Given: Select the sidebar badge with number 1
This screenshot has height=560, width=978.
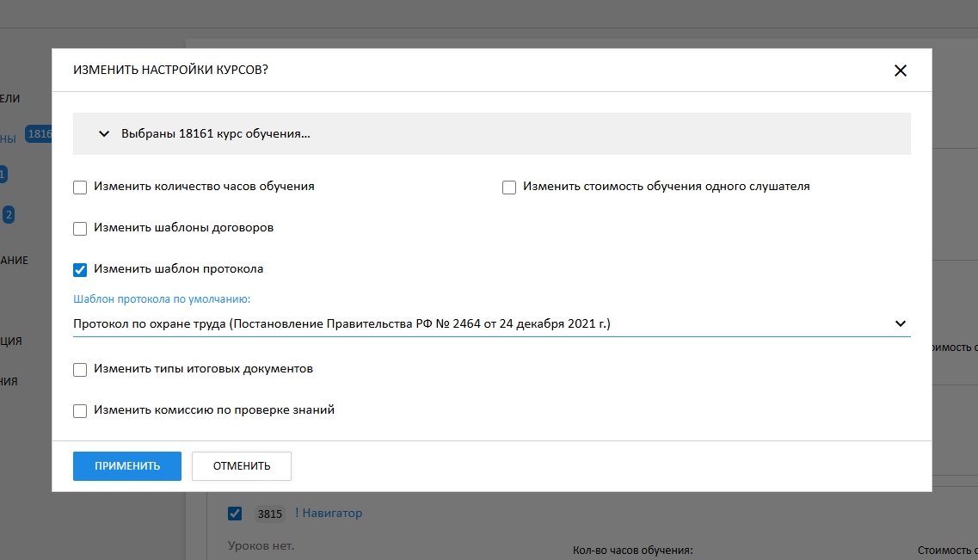Looking at the screenshot, I should [x=3, y=175].
